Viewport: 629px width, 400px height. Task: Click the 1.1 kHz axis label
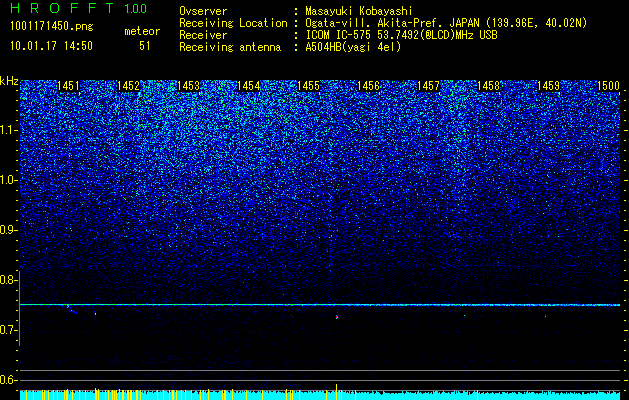point(9,130)
